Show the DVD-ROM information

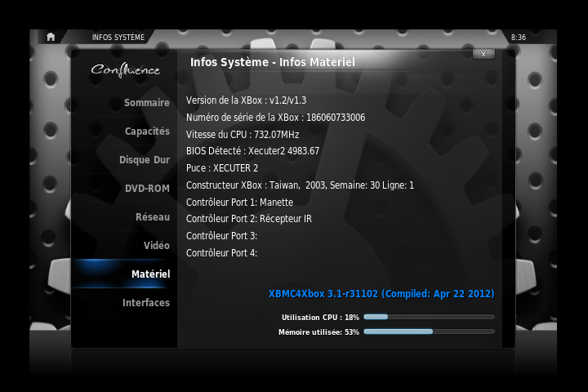(147, 189)
